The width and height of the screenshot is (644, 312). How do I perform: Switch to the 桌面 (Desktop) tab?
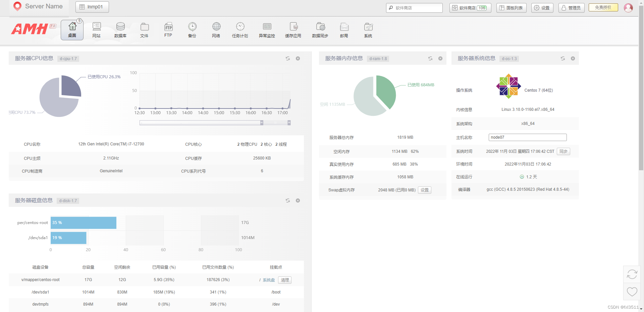pos(72,30)
